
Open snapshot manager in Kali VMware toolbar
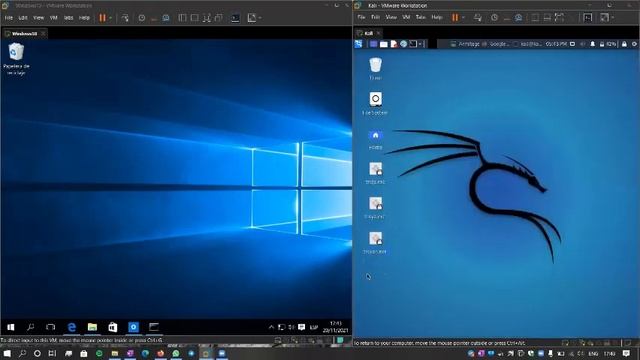click(518, 17)
